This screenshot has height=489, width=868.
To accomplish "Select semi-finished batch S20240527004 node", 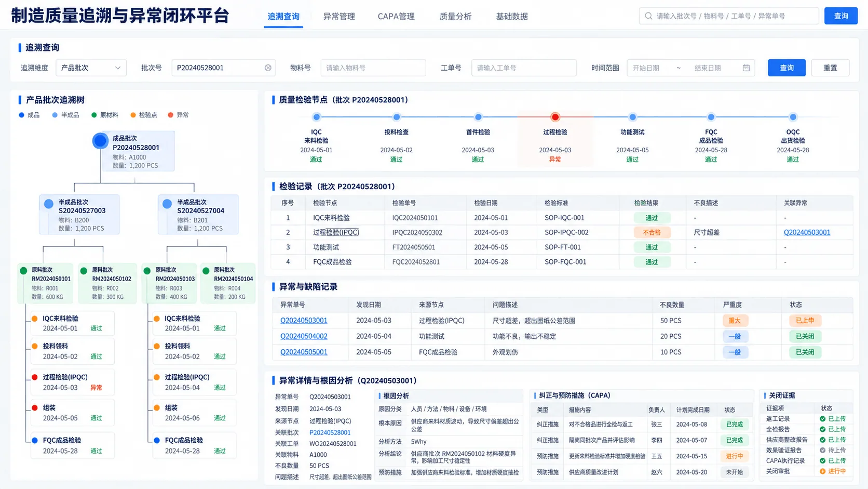I will (x=198, y=215).
